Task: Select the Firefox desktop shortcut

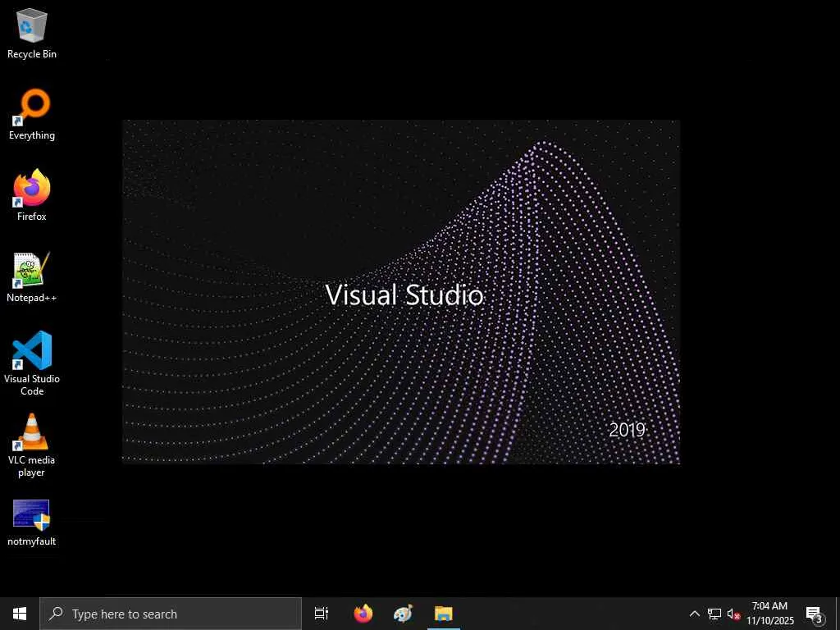Action: 32,195
